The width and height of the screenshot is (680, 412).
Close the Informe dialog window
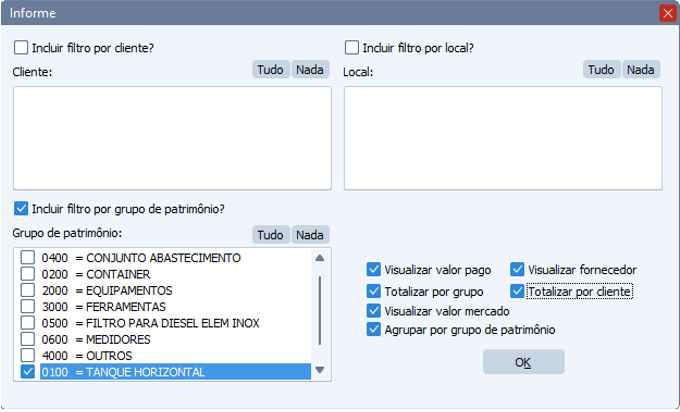click(x=667, y=13)
